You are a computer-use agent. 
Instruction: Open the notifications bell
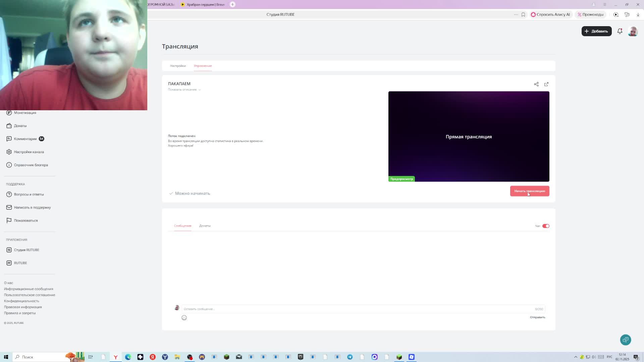click(x=620, y=31)
